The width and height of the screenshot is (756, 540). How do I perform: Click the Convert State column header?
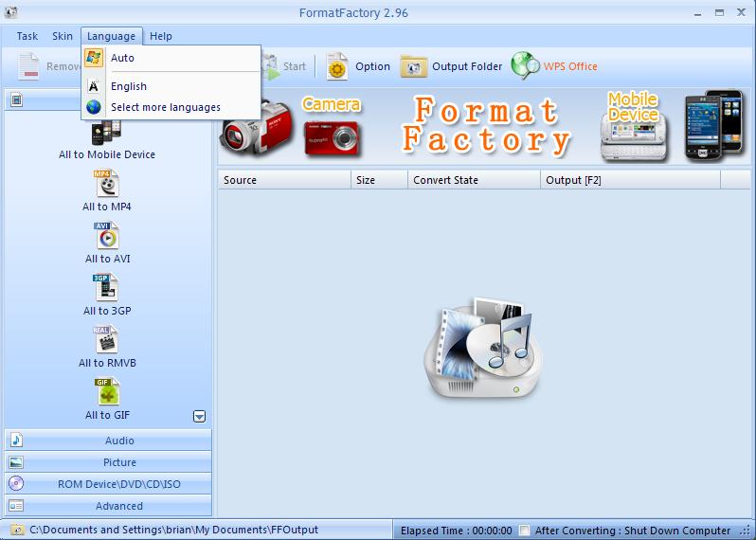[x=474, y=180]
